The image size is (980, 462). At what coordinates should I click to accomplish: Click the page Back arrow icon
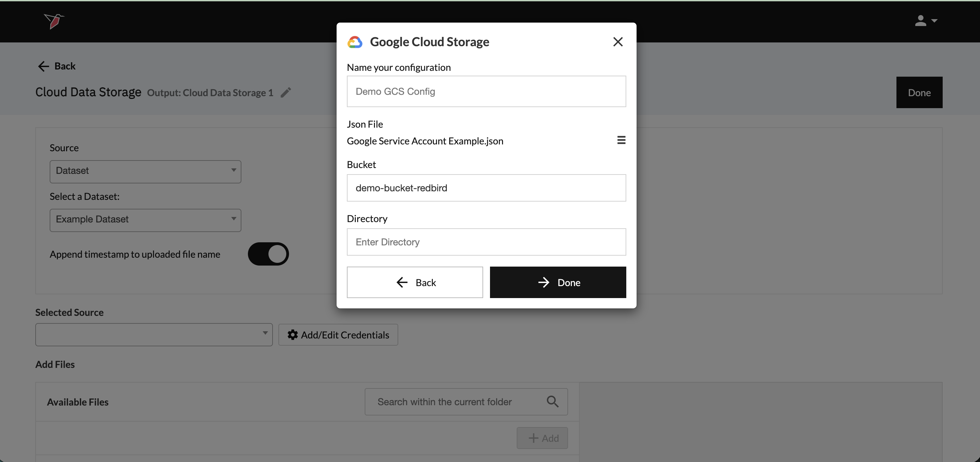click(x=43, y=66)
